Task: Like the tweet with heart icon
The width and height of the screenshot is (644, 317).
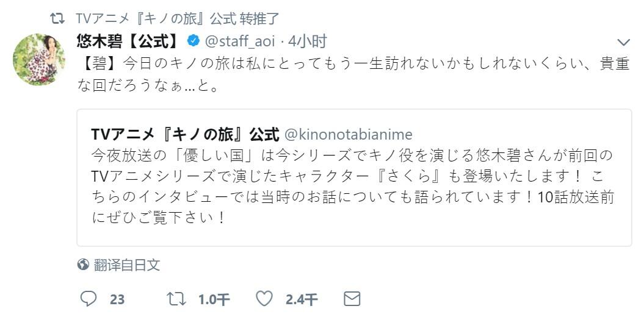Action: [264, 299]
